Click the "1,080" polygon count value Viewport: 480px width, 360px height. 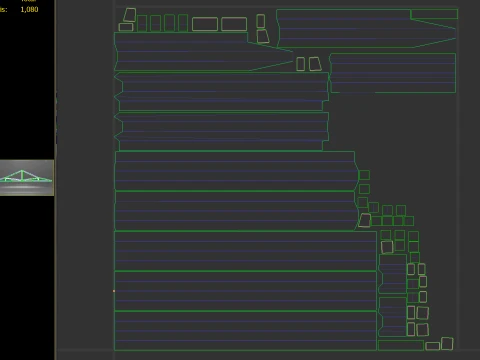29,9
